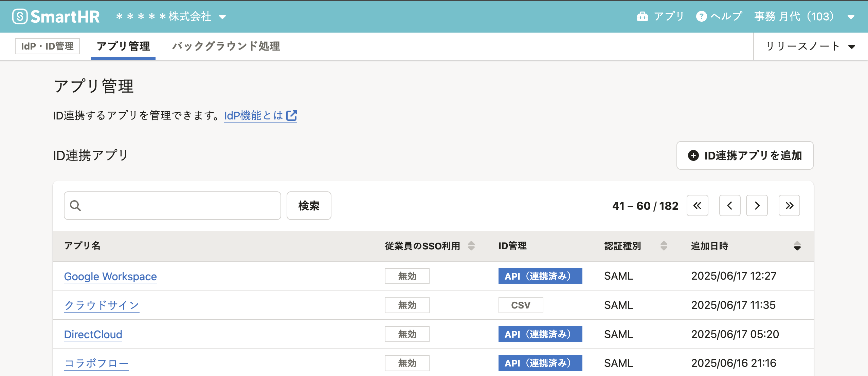Click the date 2025/06/17 11:35
The width and height of the screenshot is (868, 376).
click(734, 305)
